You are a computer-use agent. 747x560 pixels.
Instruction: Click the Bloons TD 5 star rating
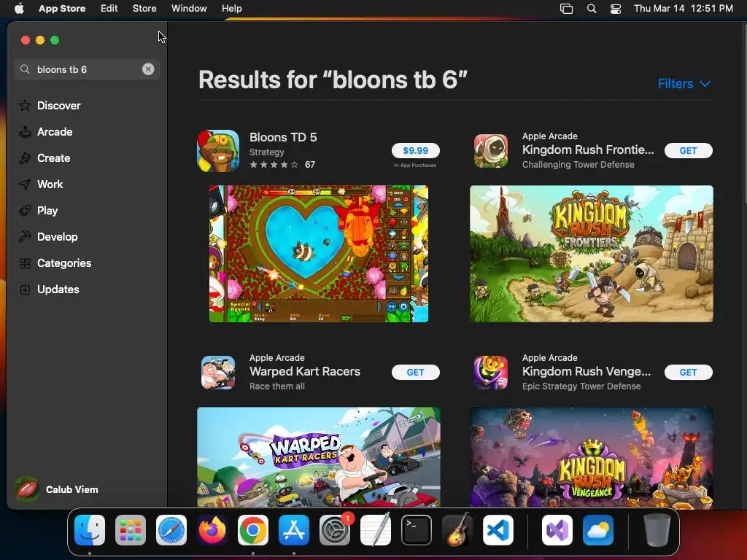(274, 165)
